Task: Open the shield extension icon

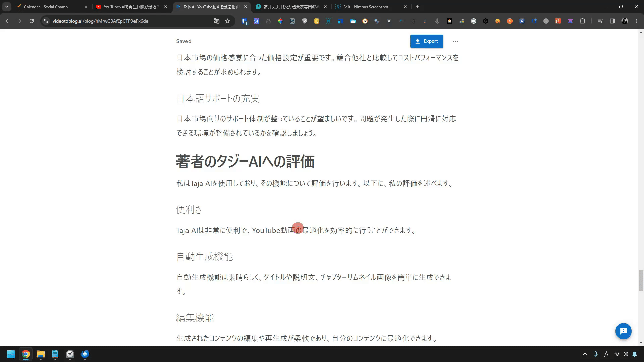Action: point(305,21)
